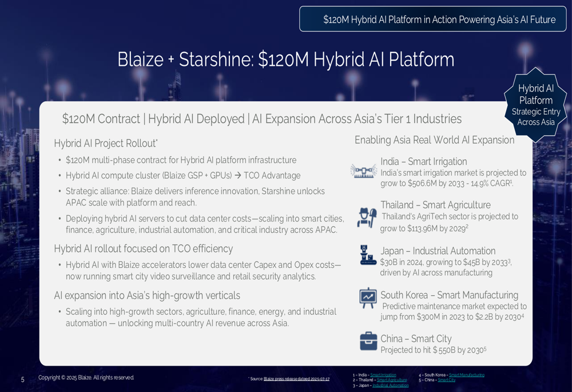Open the Blaize press release source link

pyautogui.click(x=296, y=379)
